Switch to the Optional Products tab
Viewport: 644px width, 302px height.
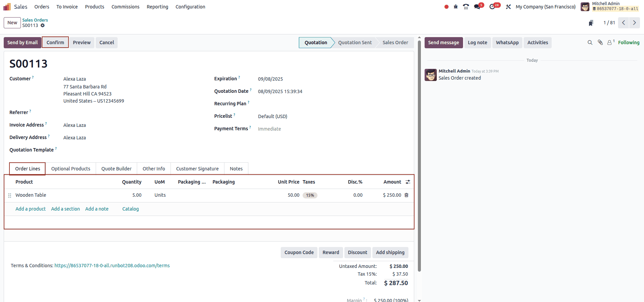coord(71,169)
